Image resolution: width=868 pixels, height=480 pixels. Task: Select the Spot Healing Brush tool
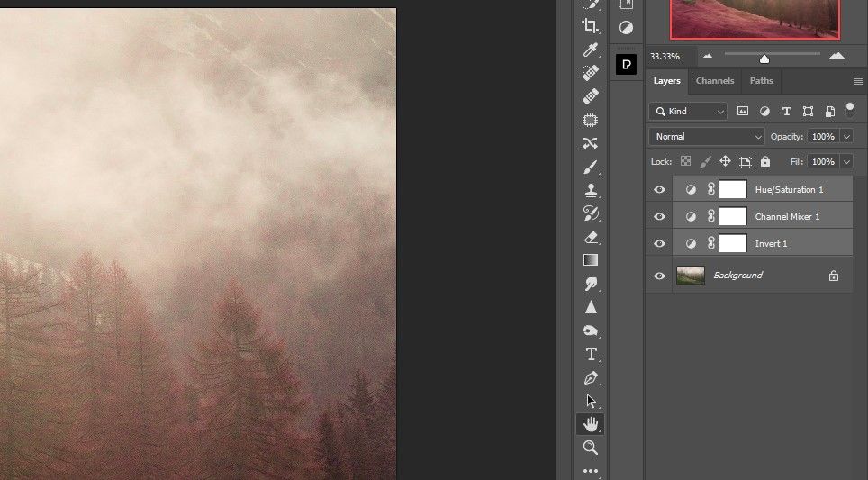point(590,73)
